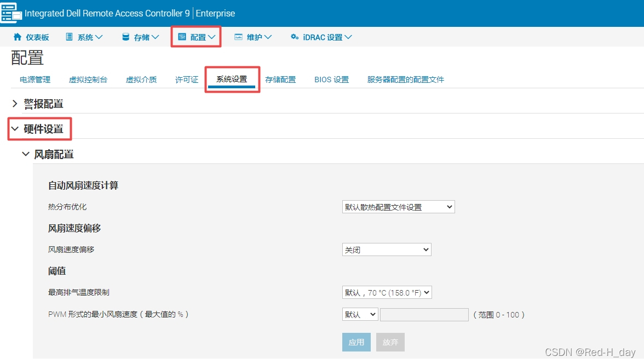Switch to the 许可证 tab
This screenshot has height=363, width=644.
pyautogui.click(x=186, y=80)
